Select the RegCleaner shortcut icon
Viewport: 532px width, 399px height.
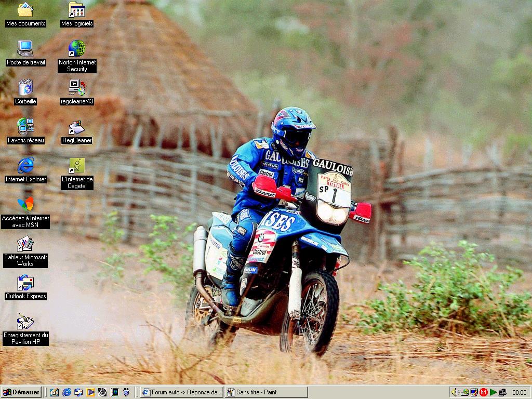click(77, 127)
